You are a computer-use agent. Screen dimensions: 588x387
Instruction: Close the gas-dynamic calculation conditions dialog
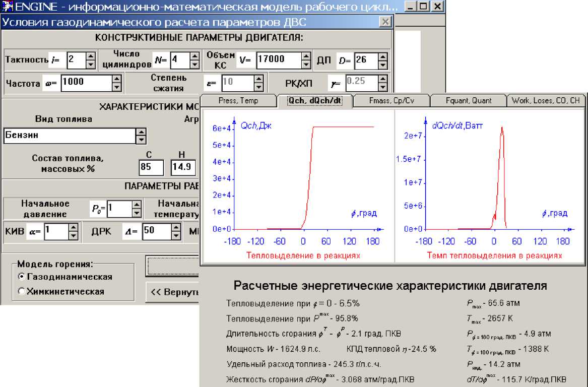[x=385, y=22]
